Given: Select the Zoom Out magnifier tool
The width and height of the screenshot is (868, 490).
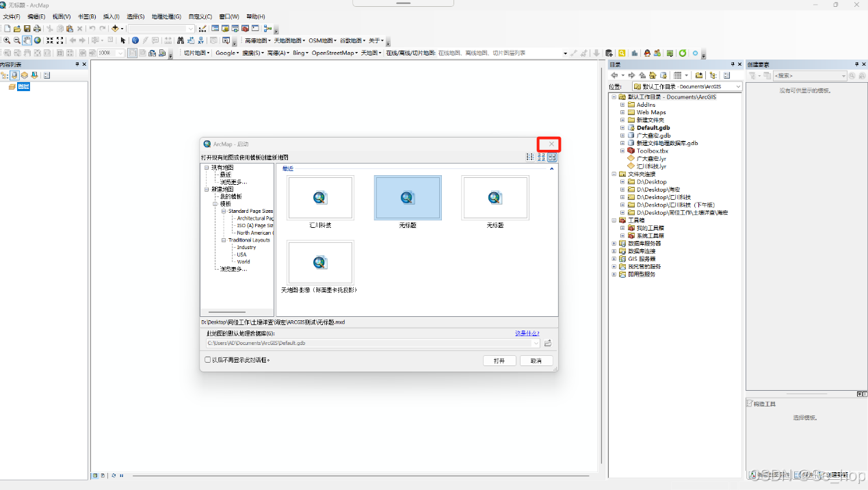Looking at the screenshot, I should coord(17,40).
